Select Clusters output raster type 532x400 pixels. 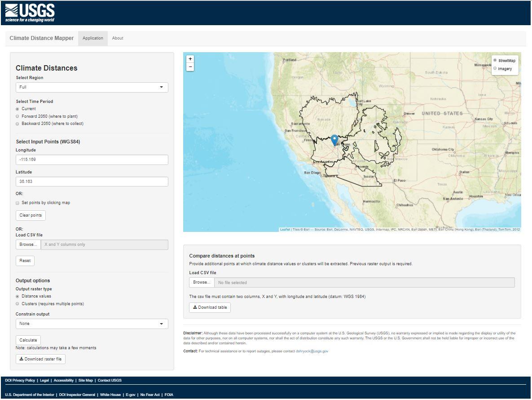click(x=18, y=304)
